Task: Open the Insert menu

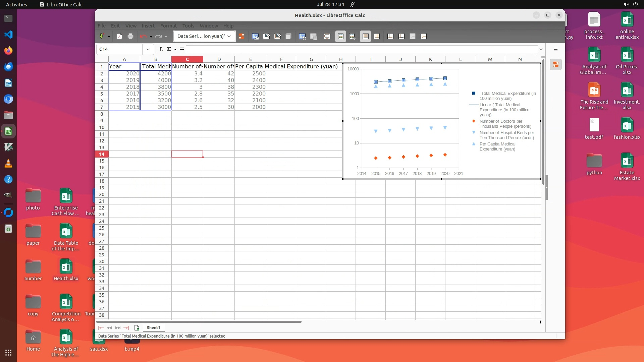Action: tap(148, 26)
